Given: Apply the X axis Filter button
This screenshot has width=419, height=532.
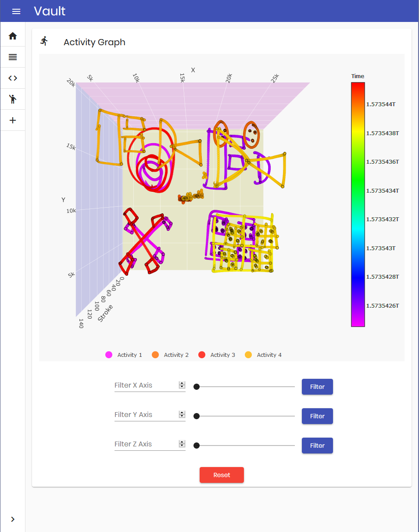Looking at the screenshot, I should 317,387.
